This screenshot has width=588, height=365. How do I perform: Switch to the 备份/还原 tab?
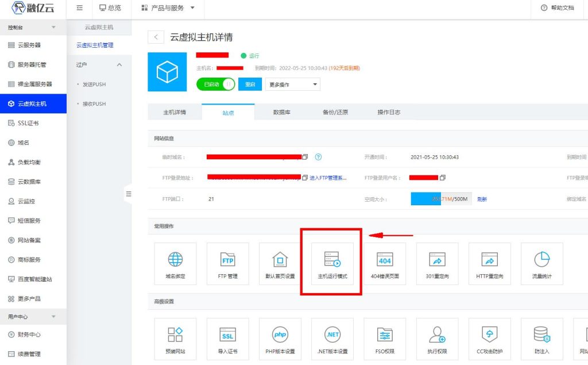(x=335, y=112)
